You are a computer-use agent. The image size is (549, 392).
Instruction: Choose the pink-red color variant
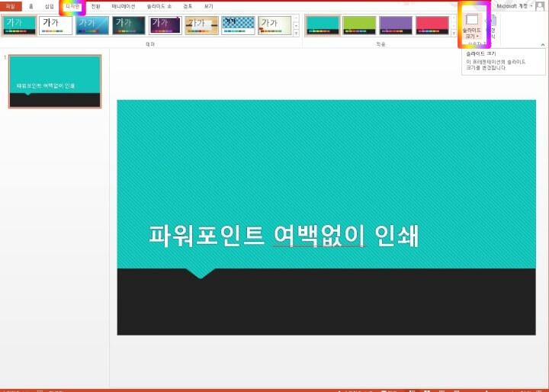tap(432, 26)
